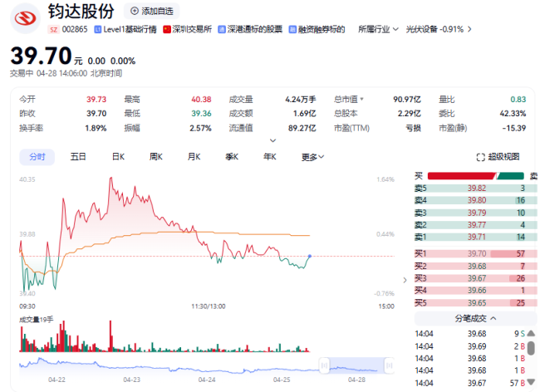Click the 04-24 date on overview timeline

click(207, 380)
